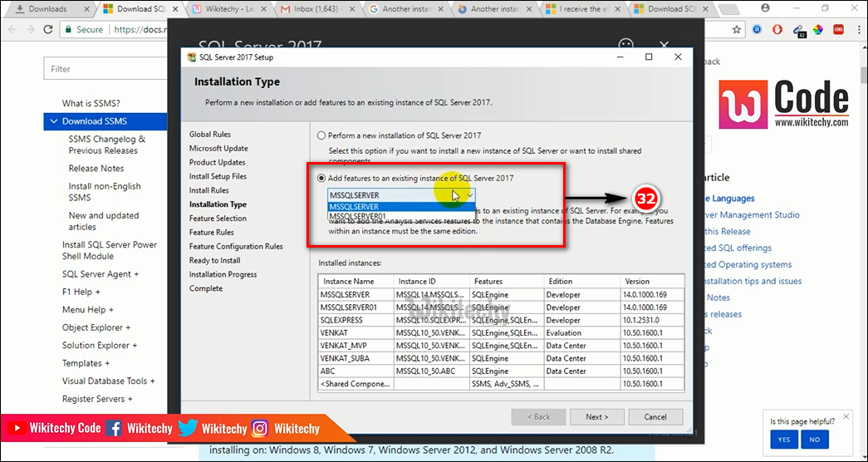Image resolution: width=868 pixels, height=462 pixels.
Task: Click the Instagram icon in banner
Action: 260,429
